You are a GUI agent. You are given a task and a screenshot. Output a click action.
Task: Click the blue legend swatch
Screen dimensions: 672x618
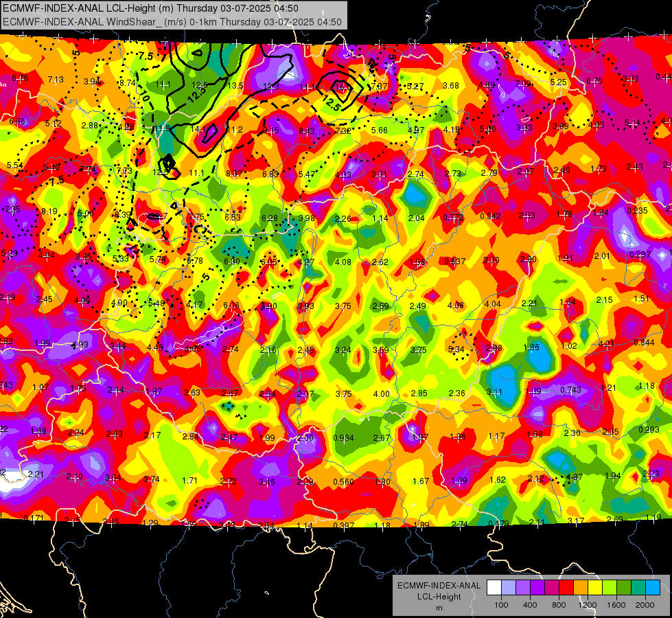pyautogui.click(x=653, y=588)
